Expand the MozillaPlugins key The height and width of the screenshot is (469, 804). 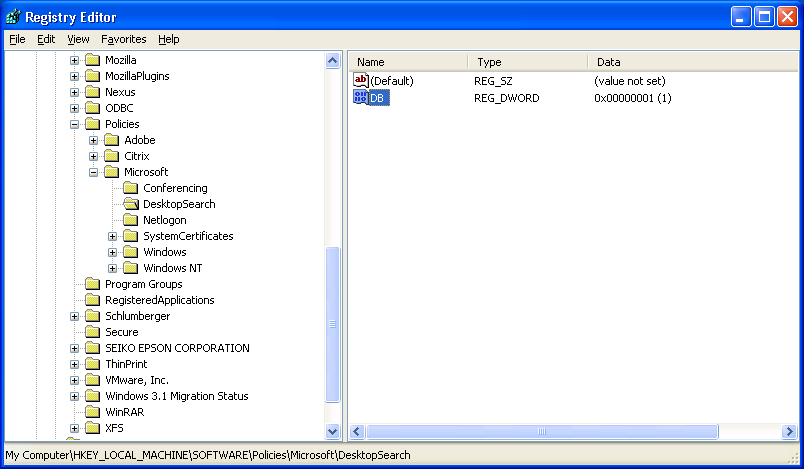(74, 76)
